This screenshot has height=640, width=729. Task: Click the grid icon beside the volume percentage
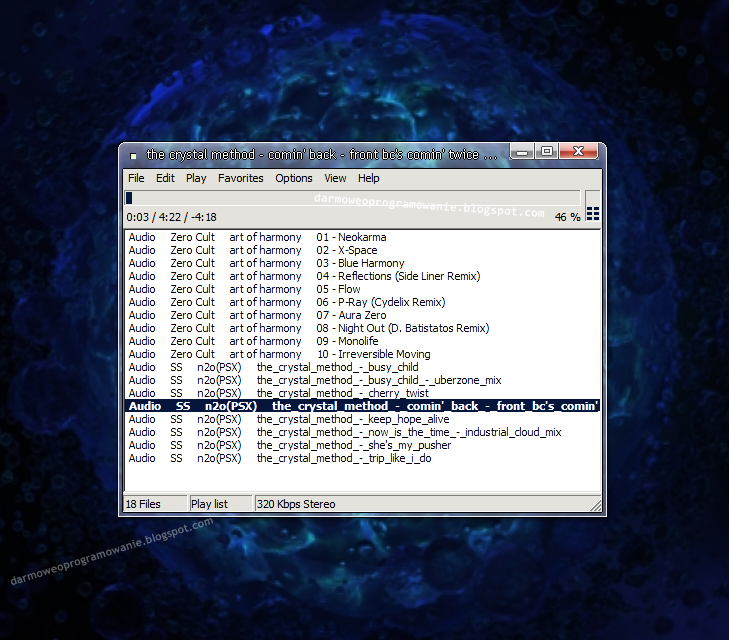592,214
